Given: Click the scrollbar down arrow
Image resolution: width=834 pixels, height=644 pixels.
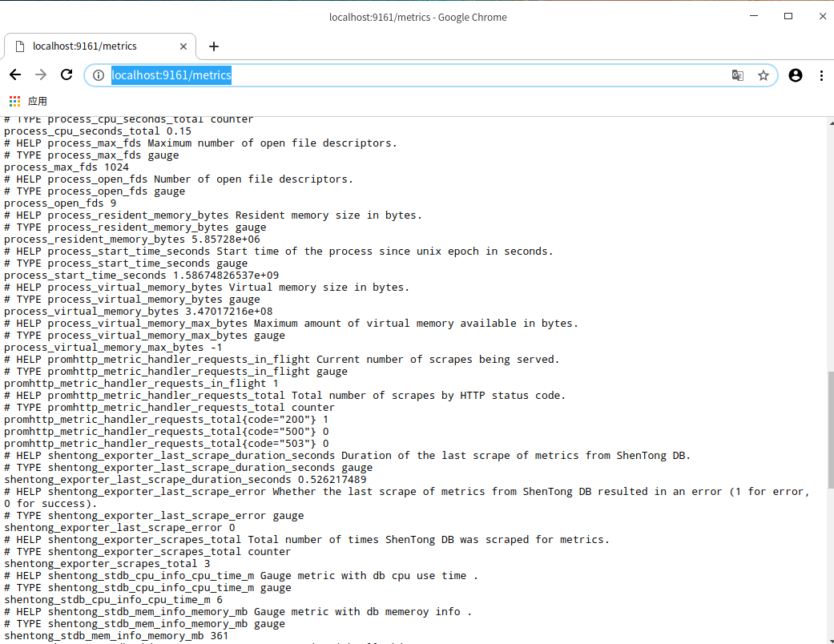Looking at the screenshot, I should pos(829,638).
